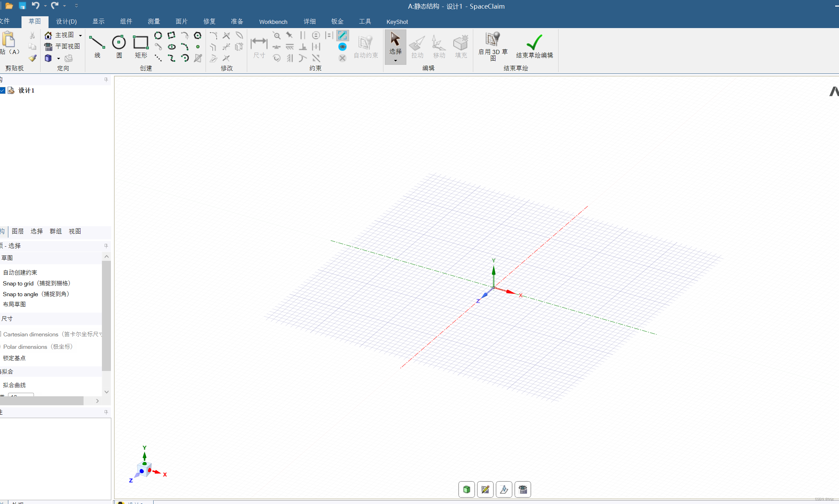
Task: Click the polygon sketch tool icon
Action: coord(198,35)
